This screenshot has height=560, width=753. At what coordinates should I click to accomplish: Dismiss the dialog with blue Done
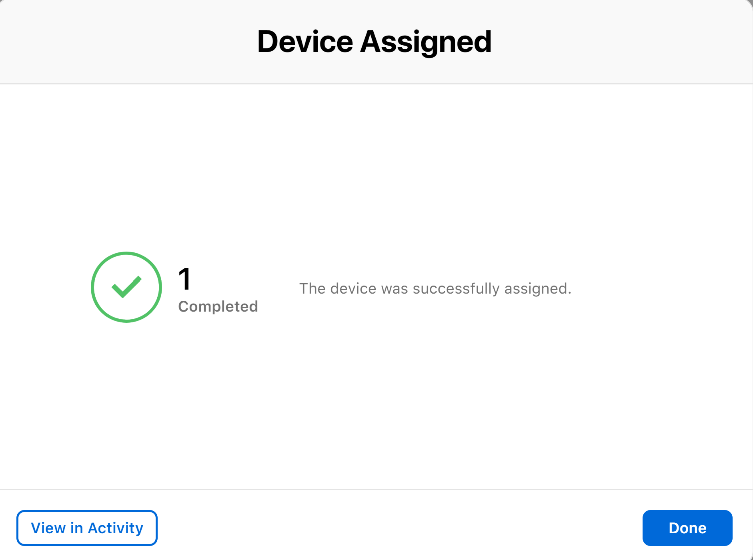tap(687, 528)
